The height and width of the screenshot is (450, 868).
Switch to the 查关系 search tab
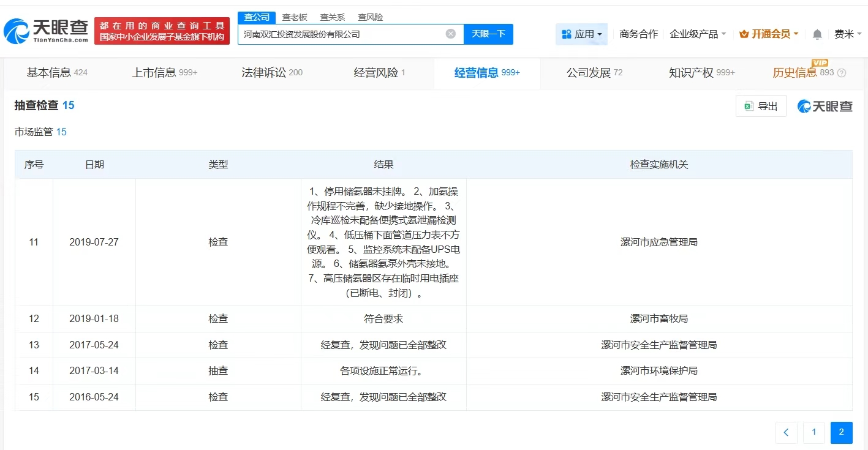point(333,17)
